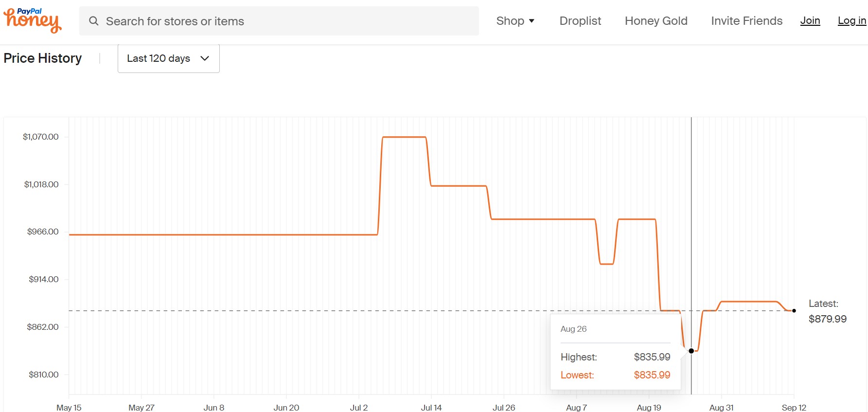Expand the Shop dropdown menu
This screenshot has width=868, height=412.
tap(515, 21)
